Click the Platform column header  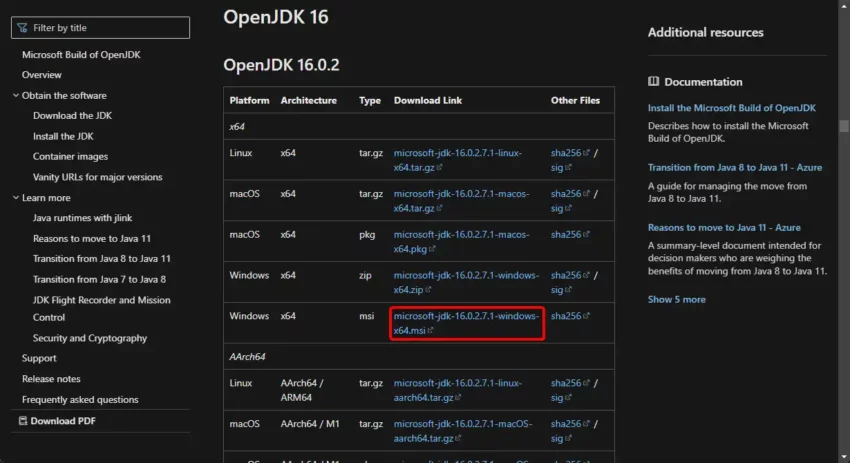click(x=249, y=100)
